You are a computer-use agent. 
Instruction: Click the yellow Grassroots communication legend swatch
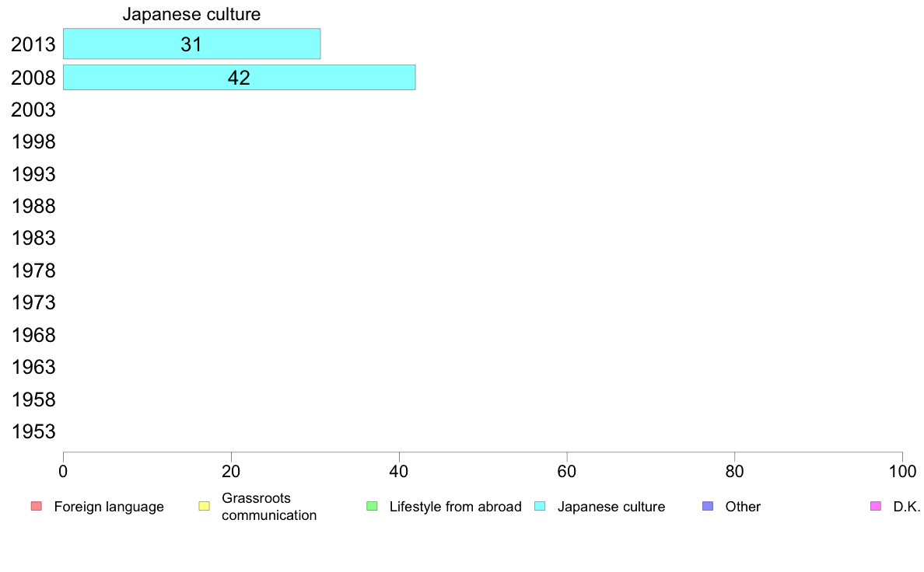coord(205,506)
